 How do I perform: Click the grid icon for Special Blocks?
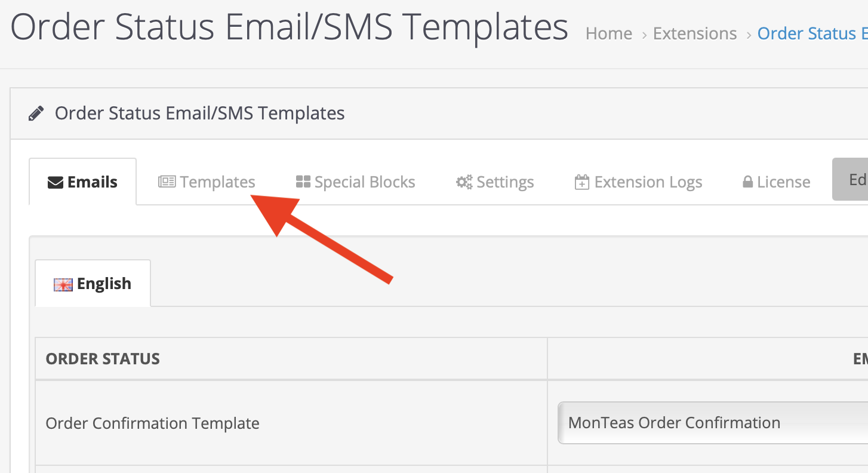click(303, 182)
